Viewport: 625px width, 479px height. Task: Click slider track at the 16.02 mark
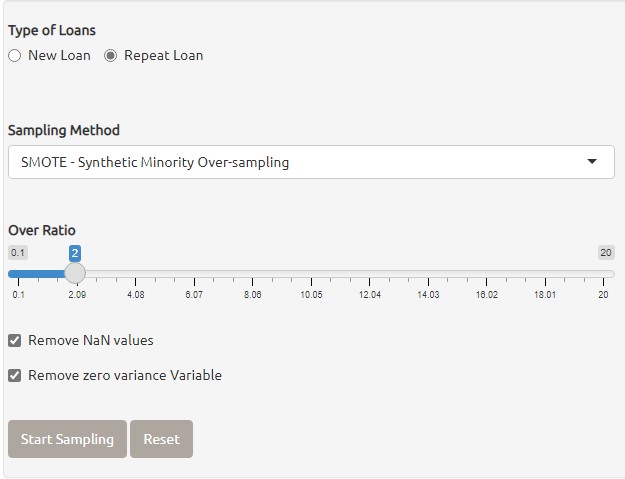[487, 273]
